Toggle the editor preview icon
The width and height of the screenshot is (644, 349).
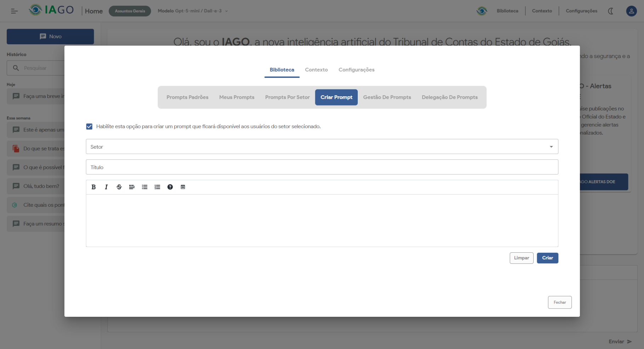[x=183, y=187]
